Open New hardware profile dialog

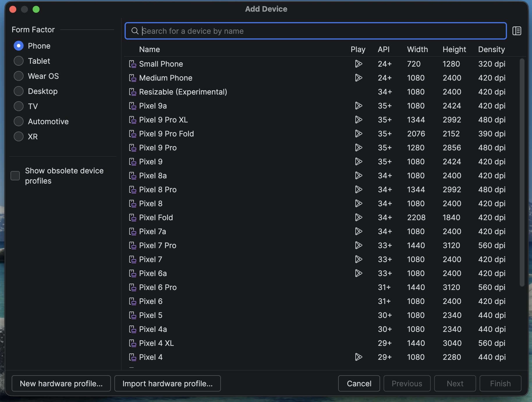[x=61, y=383]
